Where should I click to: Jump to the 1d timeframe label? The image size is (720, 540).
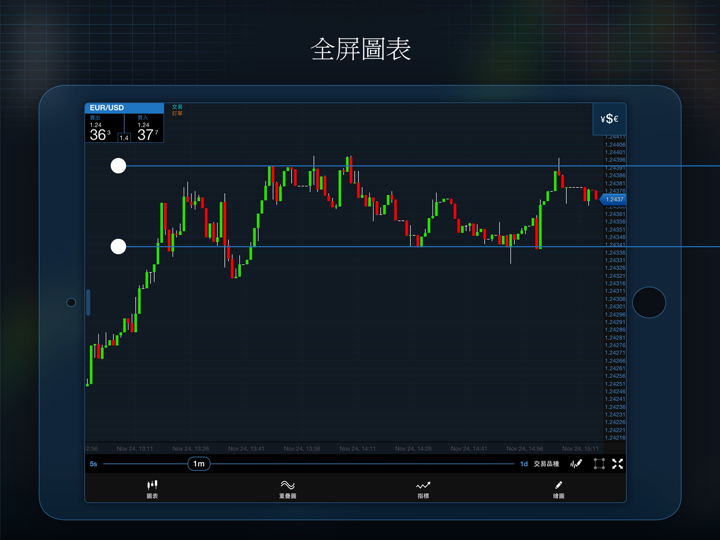(523, 464)
